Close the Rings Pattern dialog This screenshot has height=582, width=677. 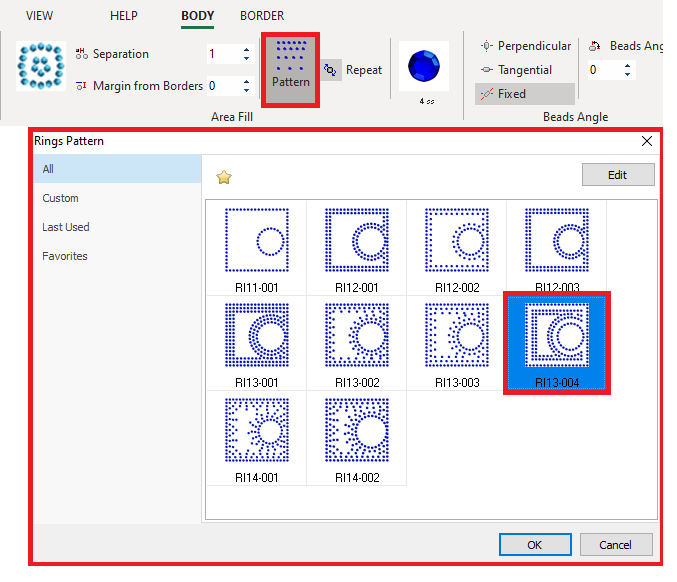(x=646, y=141)
